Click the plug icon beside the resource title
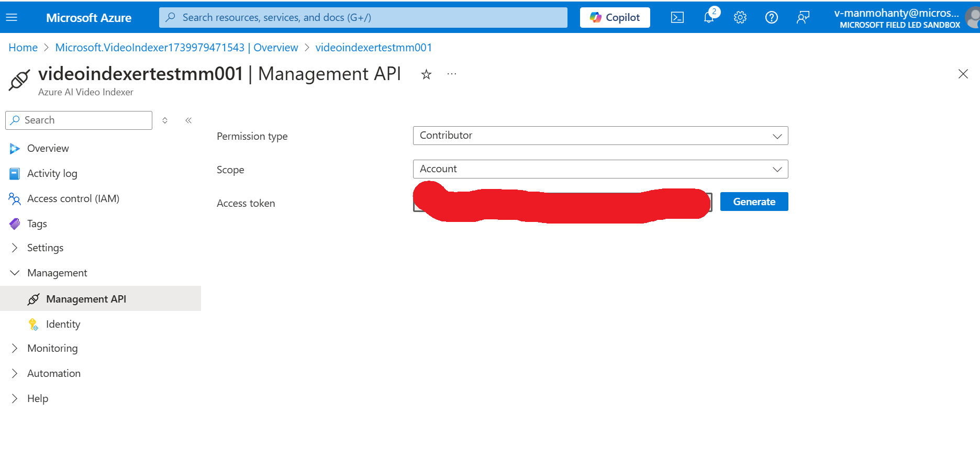The width and height of the screenshot is (980, 457). (19, 80)
